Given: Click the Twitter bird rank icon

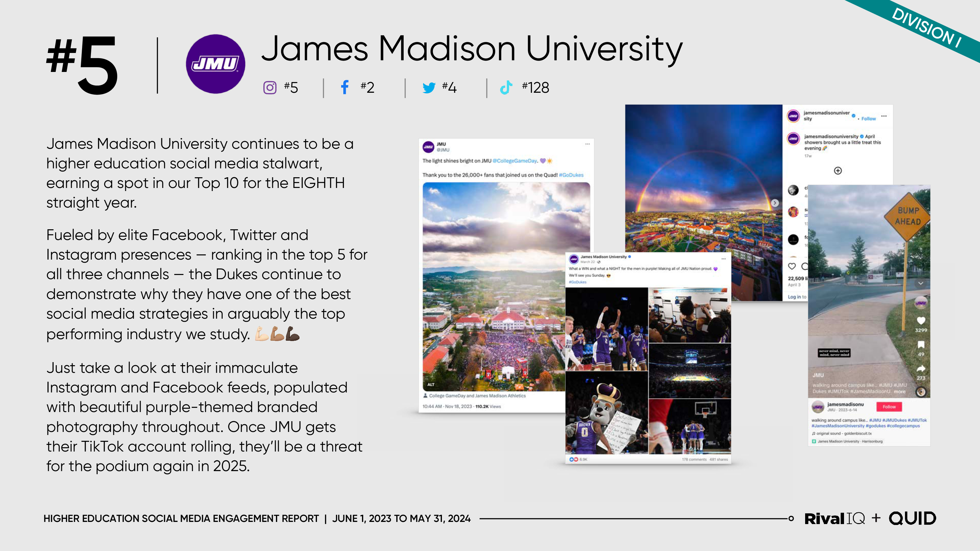Looking at the screenshot, I should [x=429, y=88].
